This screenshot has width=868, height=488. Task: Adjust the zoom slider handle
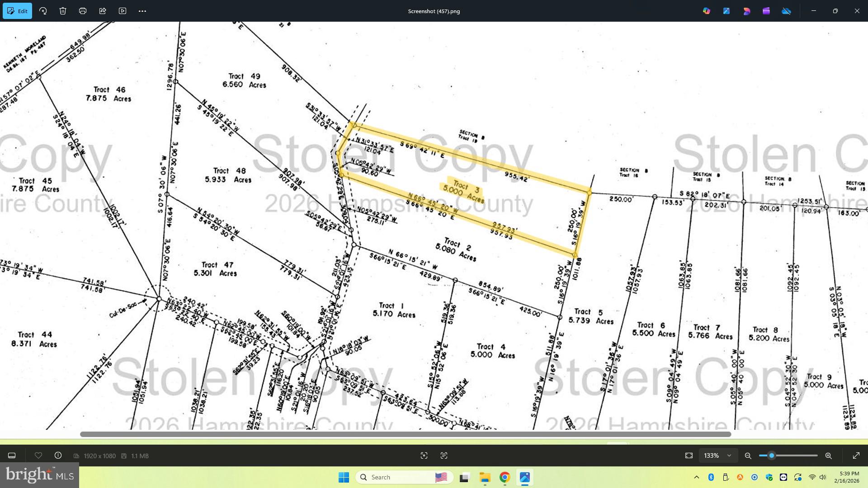tap(772, 455)
